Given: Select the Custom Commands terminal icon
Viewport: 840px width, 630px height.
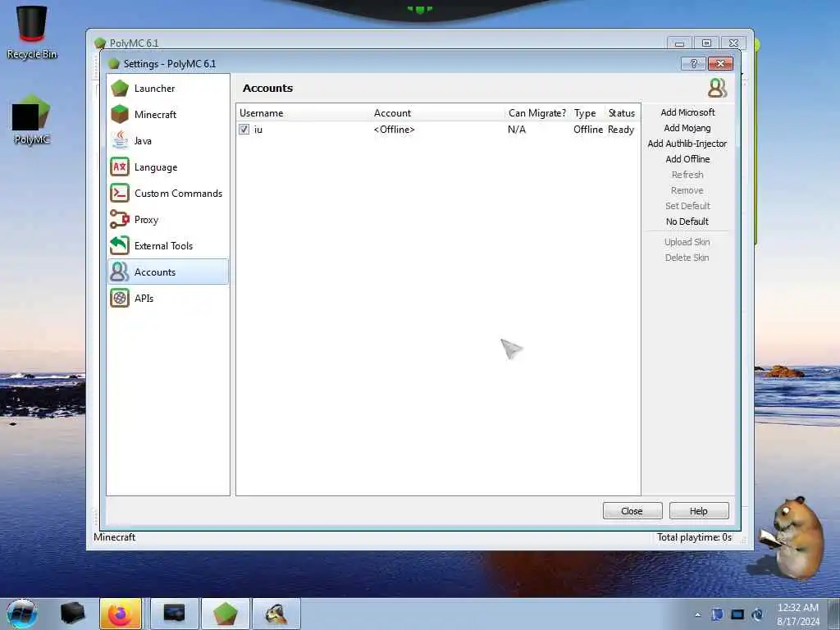Looking at the screenshot, I should pos(120,193).
